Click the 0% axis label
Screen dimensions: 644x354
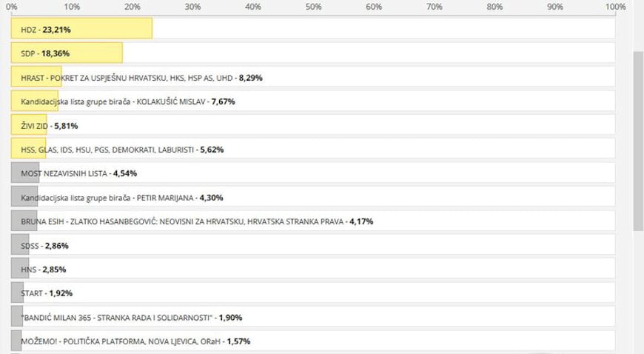pyautogui.click(x=12, y=7)
